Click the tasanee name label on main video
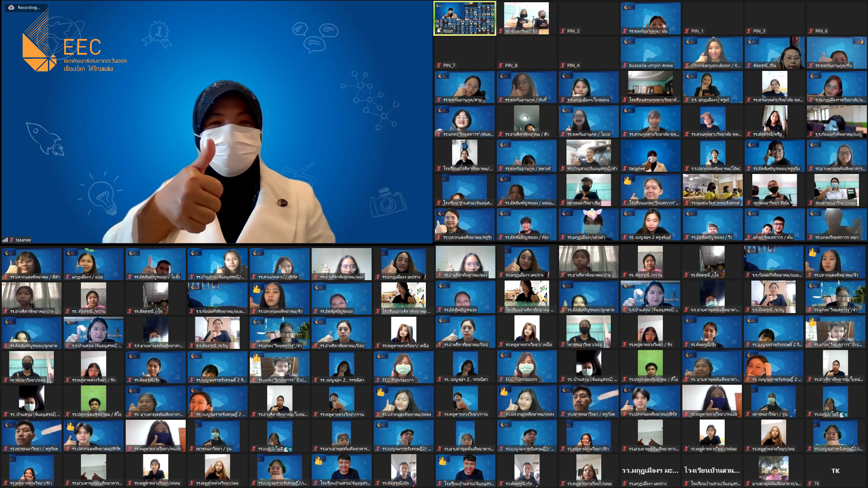The image size is (868, 488). tap(23, 240)
